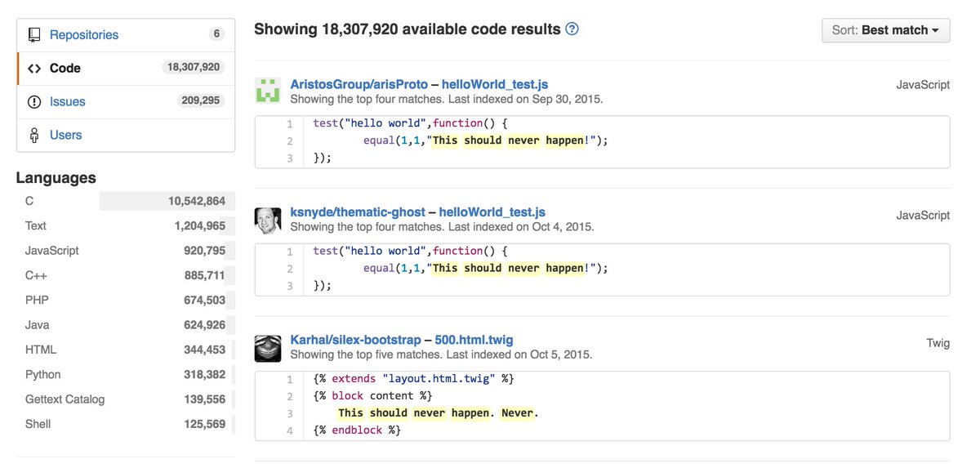Open helloWorld_test.js in arisProto result
This screenshot has width=980, height=468.
point(495,85)
